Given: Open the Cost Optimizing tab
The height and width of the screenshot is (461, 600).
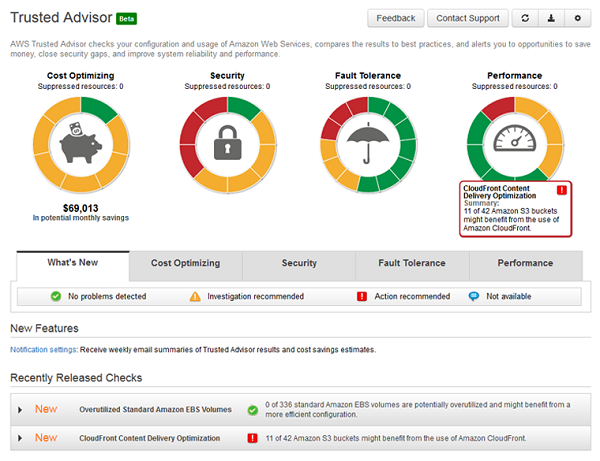Looking at the screenshot, I should (x=186, y=266).
